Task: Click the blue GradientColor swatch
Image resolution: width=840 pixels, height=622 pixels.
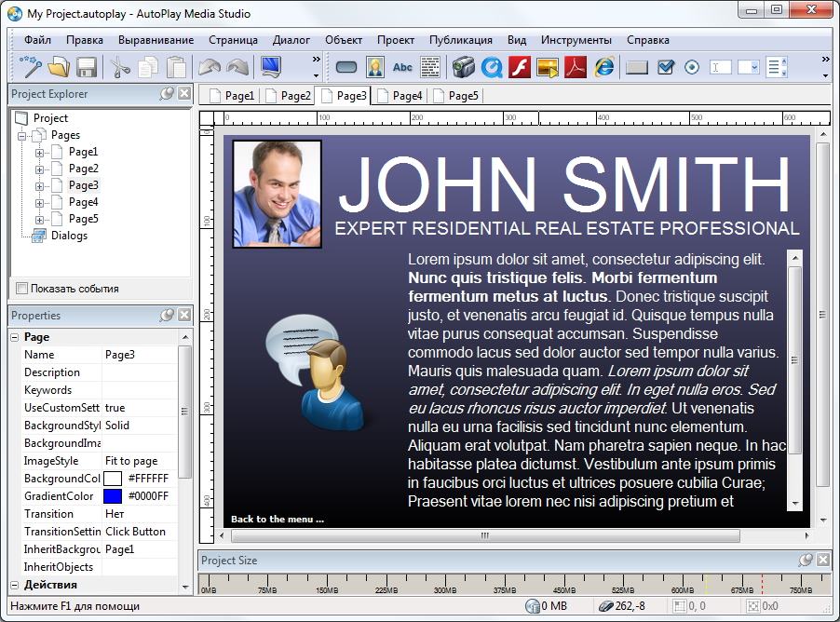Action: 113,496
